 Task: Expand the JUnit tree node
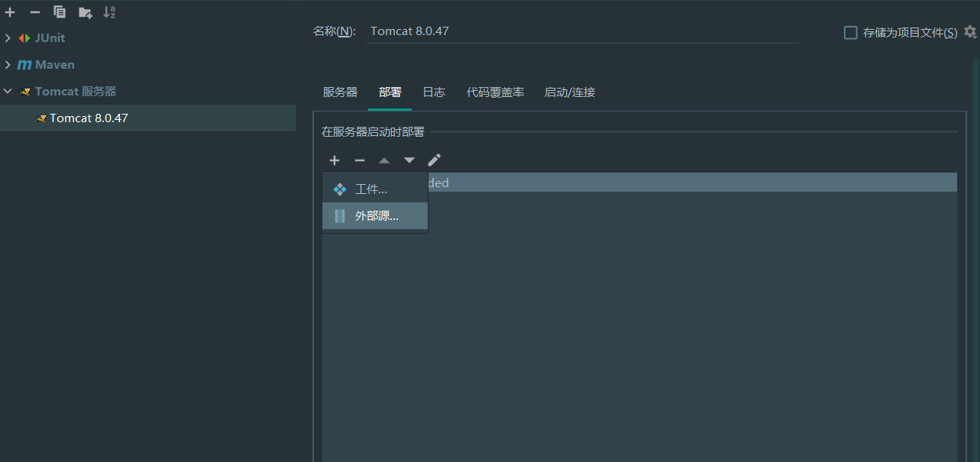click(8, 38)
